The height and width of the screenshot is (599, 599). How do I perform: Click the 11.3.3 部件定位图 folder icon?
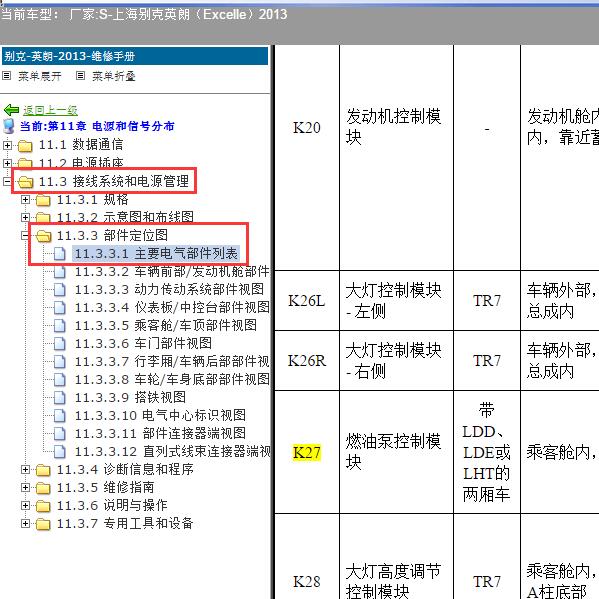(44, 236)
